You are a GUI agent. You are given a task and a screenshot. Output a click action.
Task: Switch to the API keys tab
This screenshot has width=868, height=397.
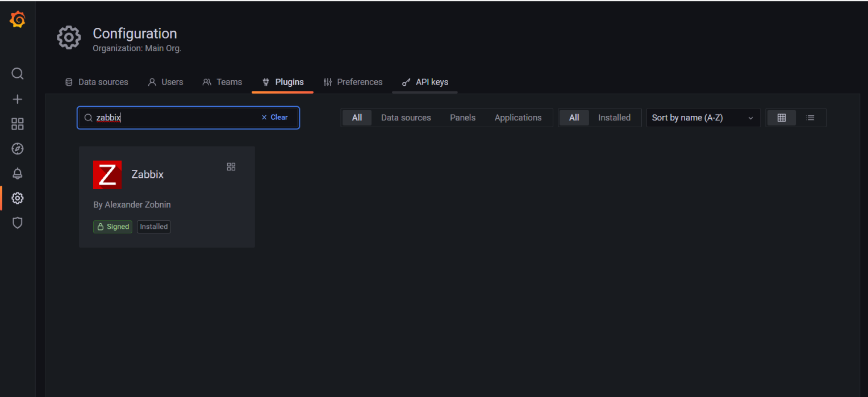click(425, 82)
